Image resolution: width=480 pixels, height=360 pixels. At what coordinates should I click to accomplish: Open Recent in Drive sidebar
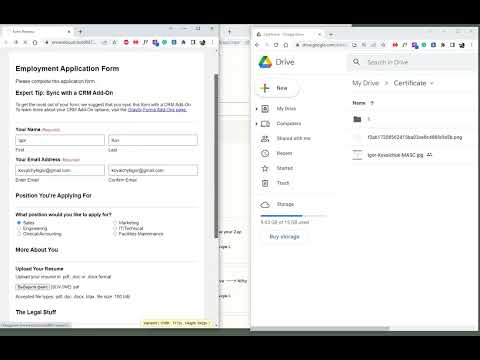coord(284,153)
